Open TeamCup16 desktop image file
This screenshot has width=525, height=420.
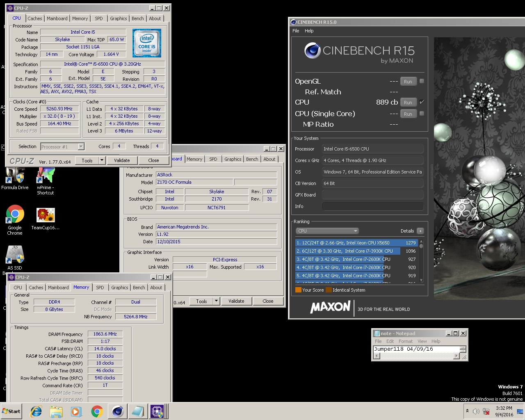point(45,219)
